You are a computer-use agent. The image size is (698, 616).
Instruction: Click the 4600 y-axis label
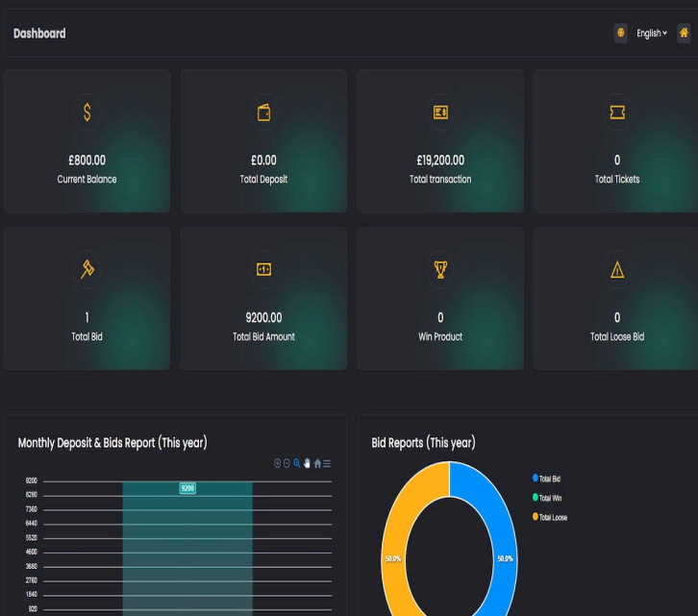pyautogui.click(x=32, y=552)
